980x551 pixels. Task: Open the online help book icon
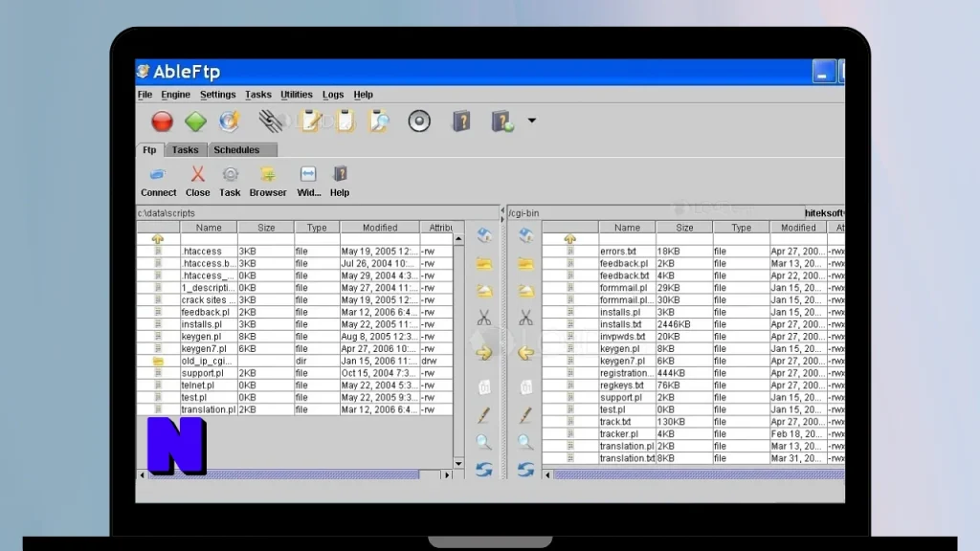pos(502,121)
